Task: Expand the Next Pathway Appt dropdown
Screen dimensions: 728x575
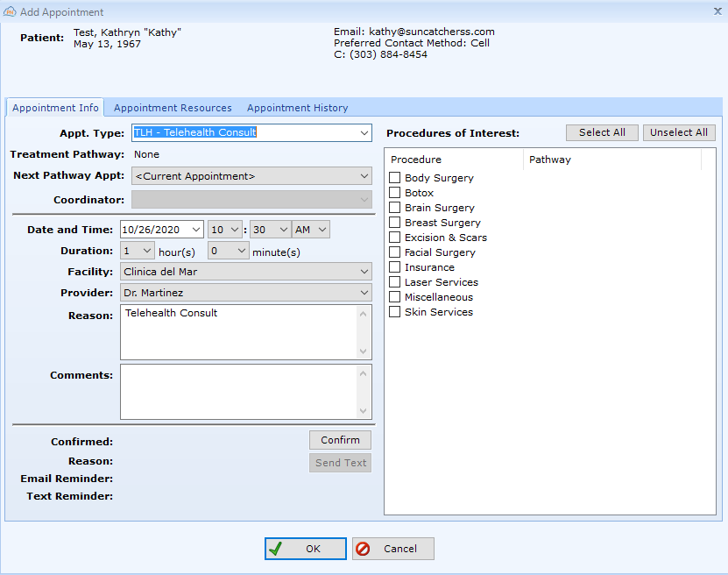Action: pyautogui.click(x=365, y=176)
